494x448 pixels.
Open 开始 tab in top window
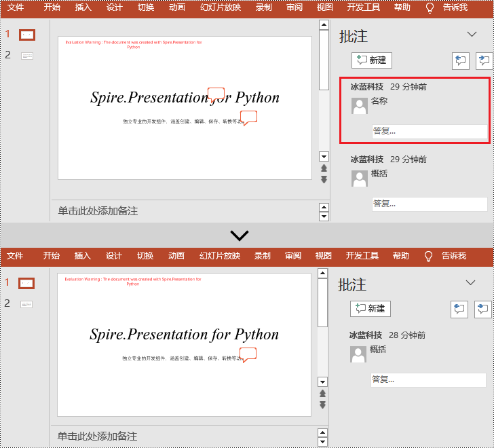tap(52, 7)
